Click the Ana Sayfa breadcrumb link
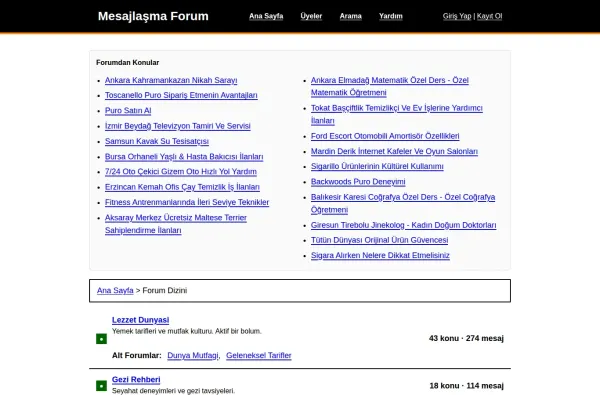 [115, 291]
